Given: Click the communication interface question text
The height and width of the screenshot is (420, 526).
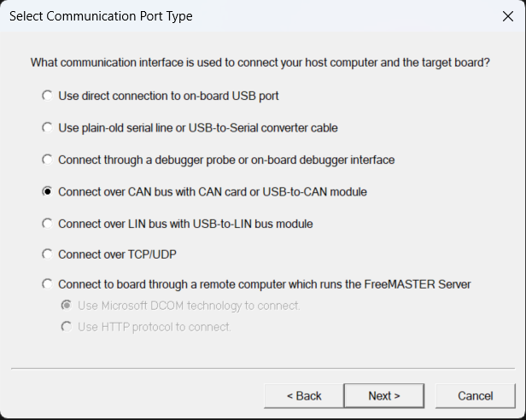Looking at the screenshot, I should click(260, 63).
